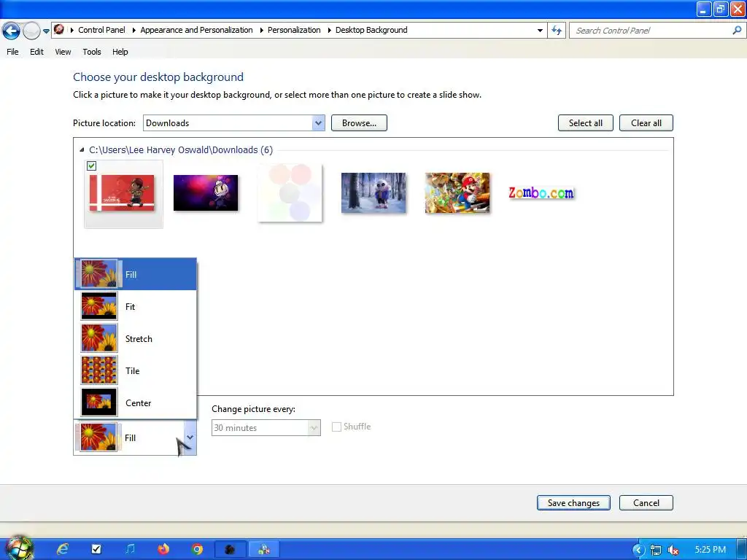Click the Control Panel icon in address bar

point(59,29)
